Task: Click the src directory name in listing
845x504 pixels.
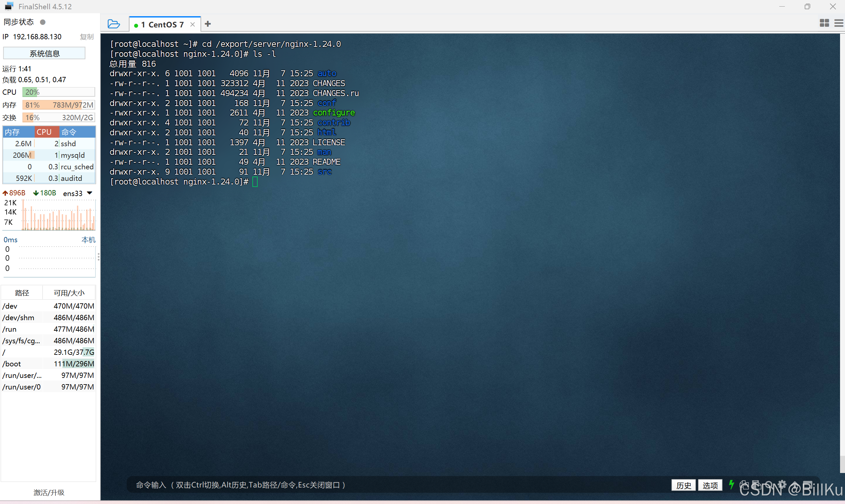Action: coord(325,172)
